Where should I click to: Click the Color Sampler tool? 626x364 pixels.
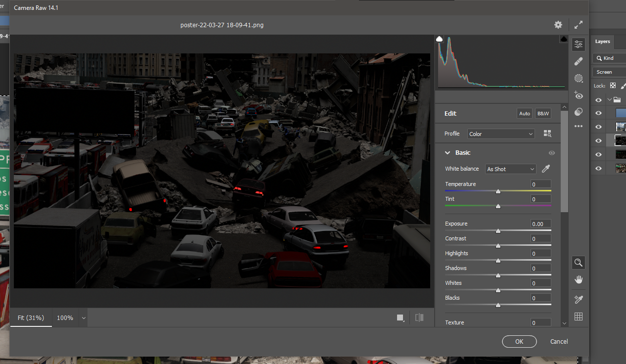click(x=578, y=300)
